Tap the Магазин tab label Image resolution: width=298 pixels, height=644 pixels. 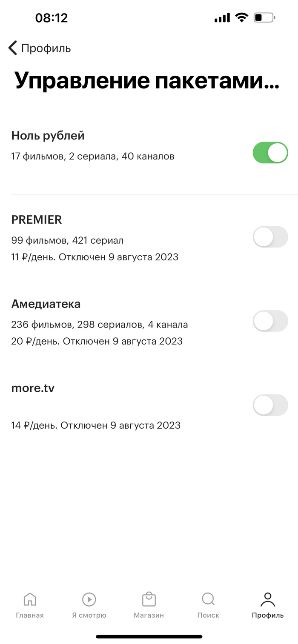149,615
